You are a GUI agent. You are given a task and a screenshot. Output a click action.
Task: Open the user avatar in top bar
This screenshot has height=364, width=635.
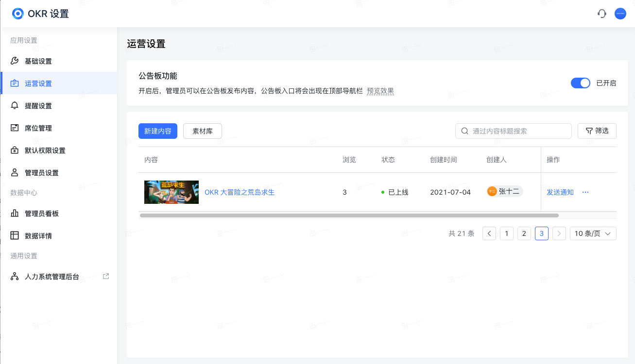[620, 14]
